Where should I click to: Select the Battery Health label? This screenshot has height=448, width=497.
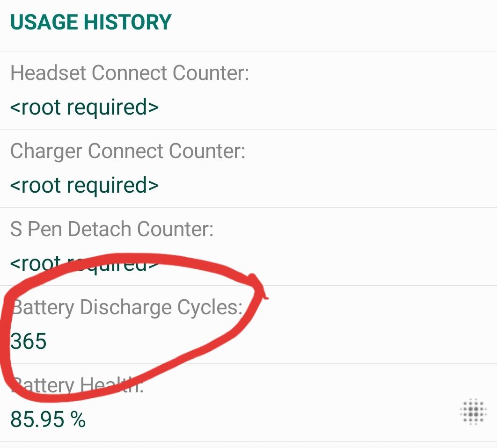(77, 385)
